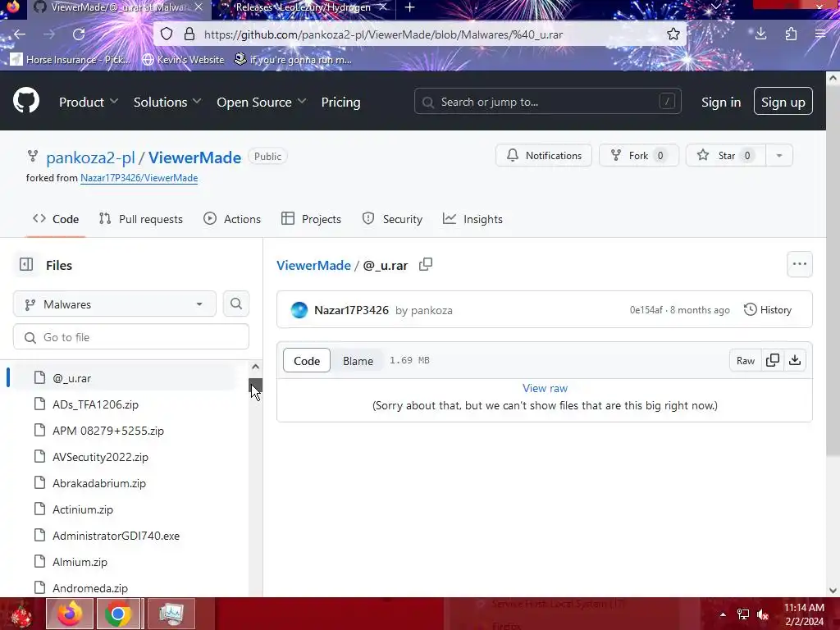Open the pankoza2-pl owner link
840x630 pixels.
(90, 157)
